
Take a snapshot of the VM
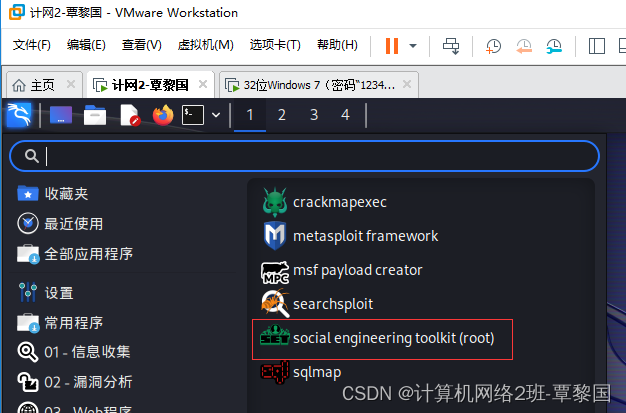(x=493, y=46)
